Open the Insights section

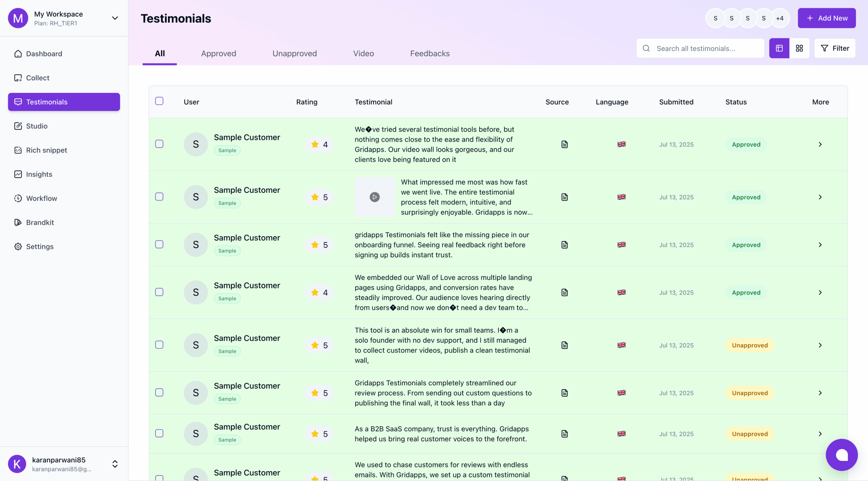64,174
